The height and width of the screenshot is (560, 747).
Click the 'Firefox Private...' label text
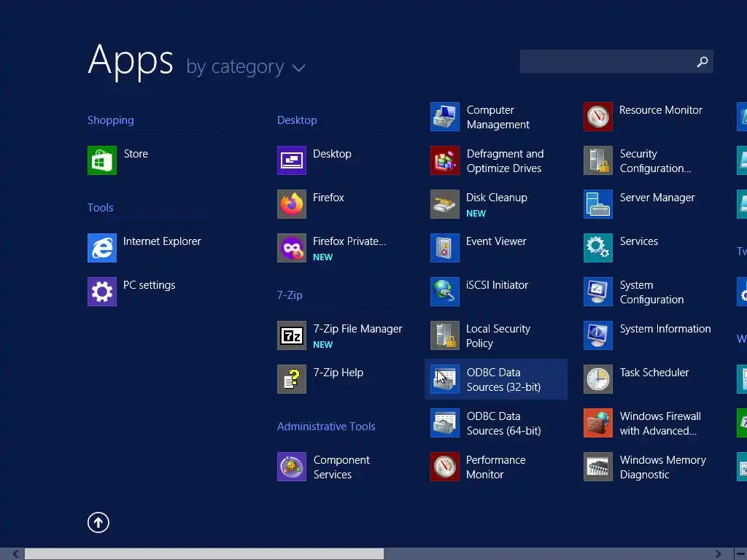click(x=349, y=241)
